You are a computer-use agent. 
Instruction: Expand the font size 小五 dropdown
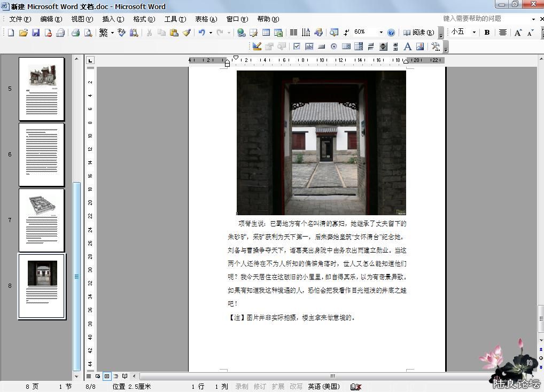(x=473, y=33)
